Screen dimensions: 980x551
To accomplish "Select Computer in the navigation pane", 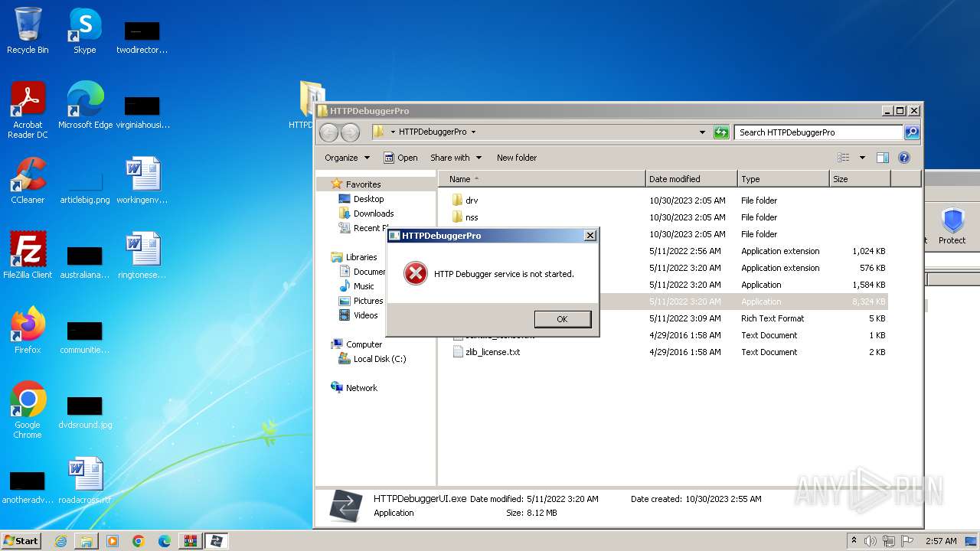I will pyautogui.click(x=364, y=344).
